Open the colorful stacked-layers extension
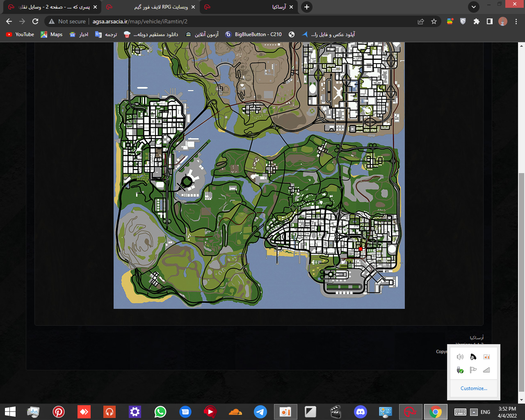 tap(450, 21)
